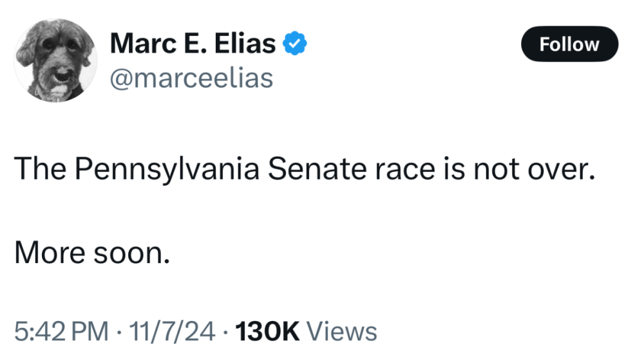Open the dog profile picture avatar
644x357 pixels.
point(55,61)
